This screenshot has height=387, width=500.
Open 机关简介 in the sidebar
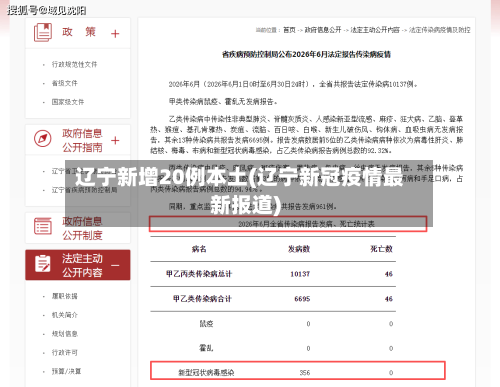[x=64, y=315]
